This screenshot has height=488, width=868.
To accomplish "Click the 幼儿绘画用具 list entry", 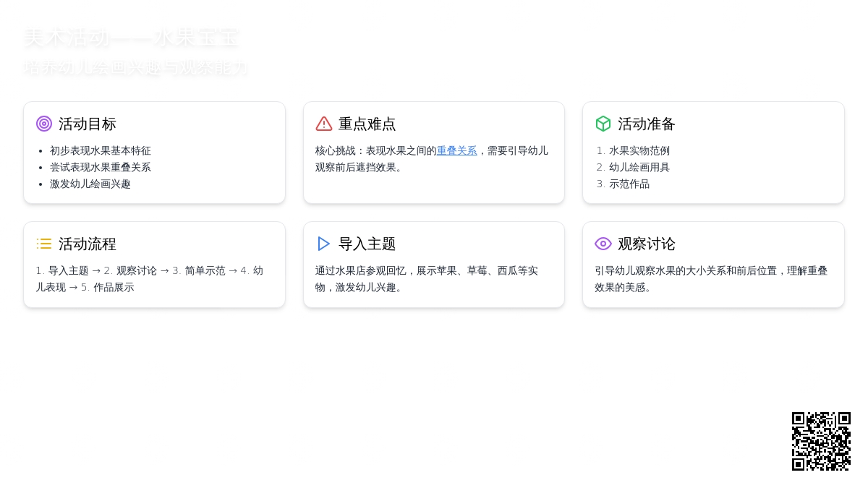I will click(x=639, y=167).
